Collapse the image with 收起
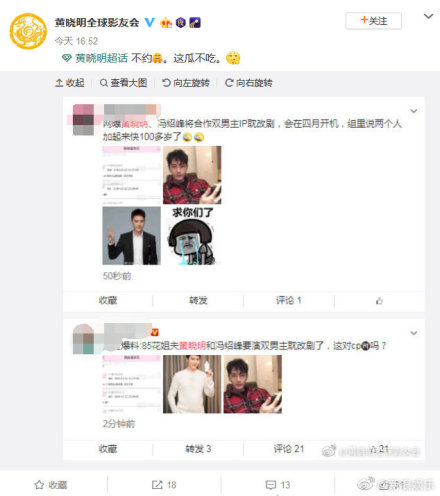The height and width of the screenshot is (496, 440). (70, 83)
